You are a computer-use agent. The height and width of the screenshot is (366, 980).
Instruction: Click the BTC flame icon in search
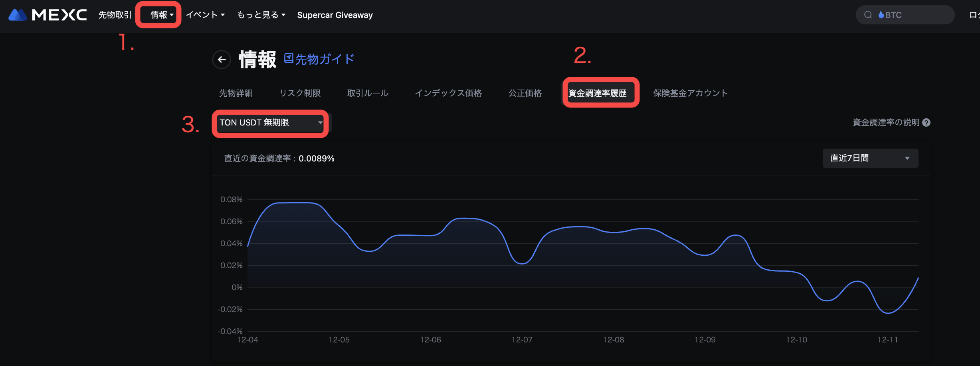click(x=881, y=15)
